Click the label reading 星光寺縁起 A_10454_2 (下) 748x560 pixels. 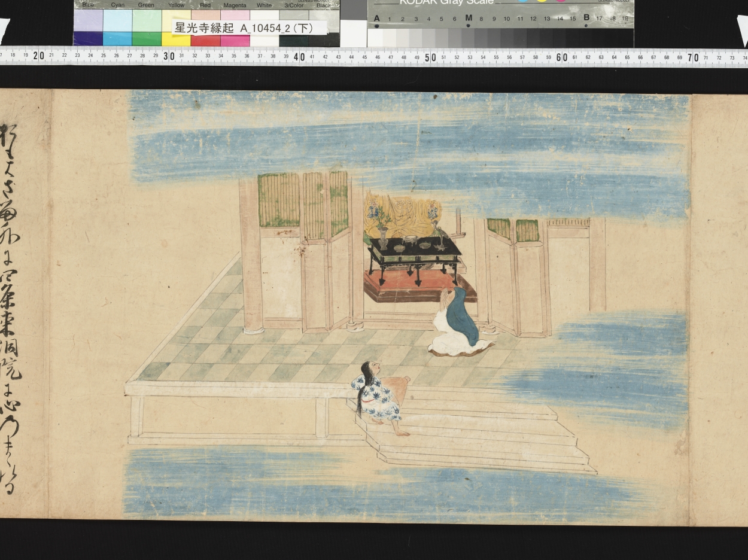click(249, 28)
